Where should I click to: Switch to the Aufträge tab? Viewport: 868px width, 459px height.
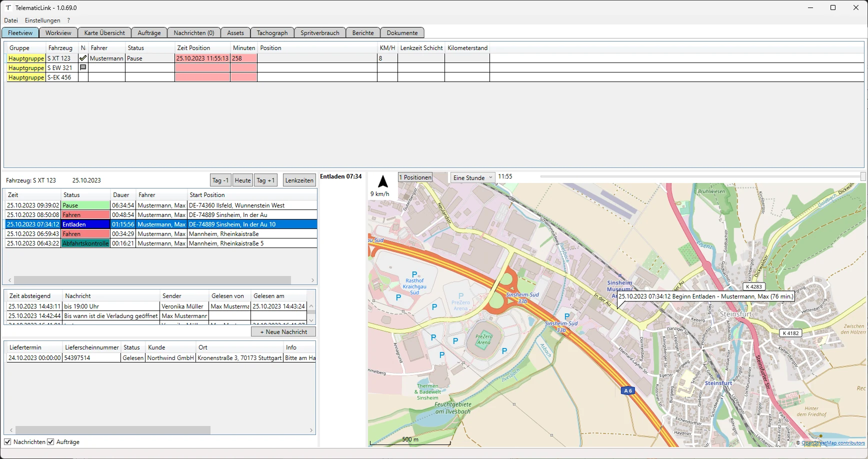tap(149, 33)
